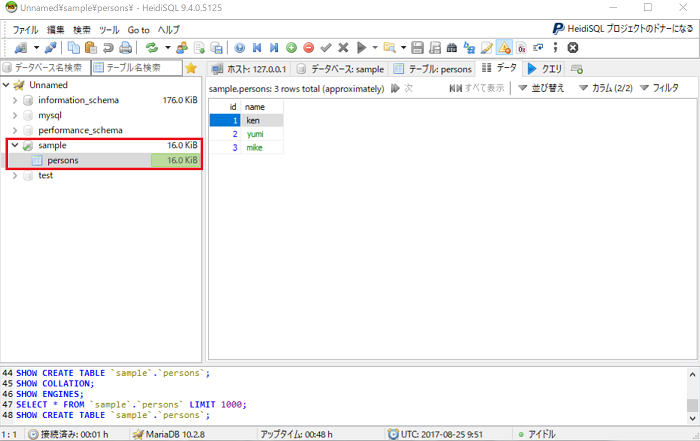Expand the mysql database node
Viewport: 700px width, 441px height.
click(x=15, y=115)
